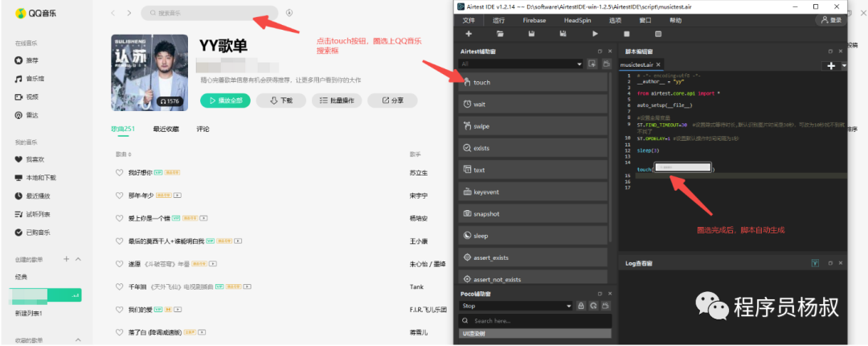868x346 pixels.
Task: Click the Poco Search here field
Action: pos(535,320)
